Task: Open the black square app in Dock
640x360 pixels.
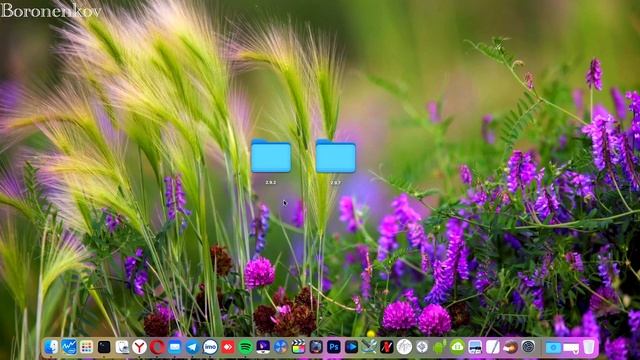Action: 104,347
